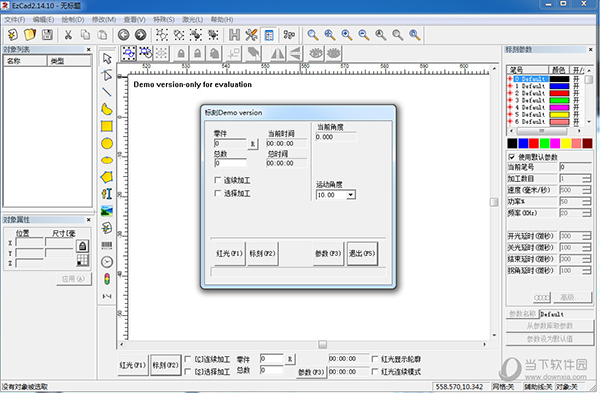Click the lock aspect ratio icon in object properties
This screenshot has height=393, width=600.
82,246
